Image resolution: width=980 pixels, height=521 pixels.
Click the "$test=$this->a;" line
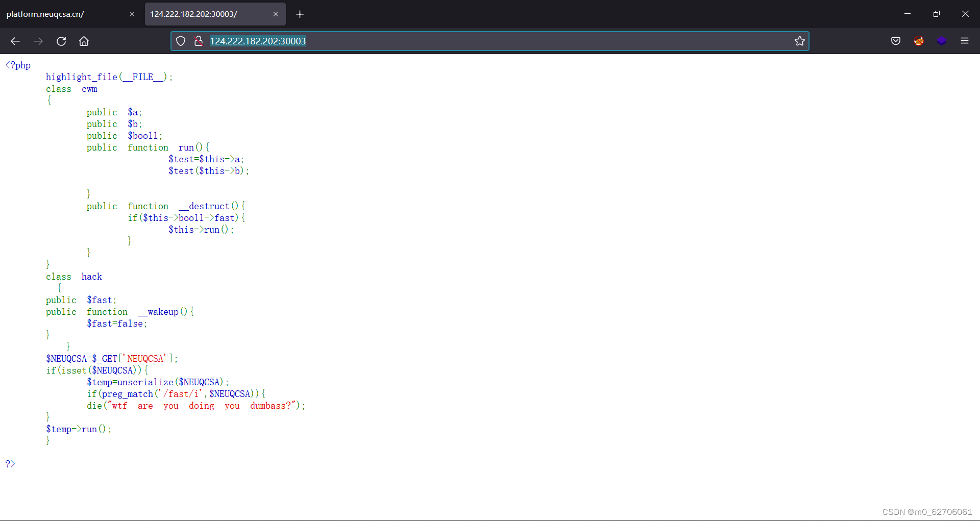pyautogui.click(x=206, y=159)
